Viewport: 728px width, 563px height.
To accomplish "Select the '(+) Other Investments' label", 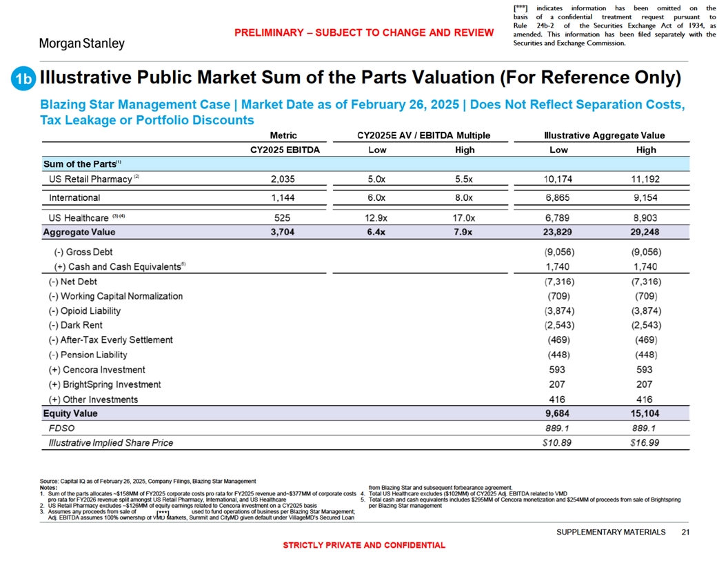I will click(x=93, y=399).
